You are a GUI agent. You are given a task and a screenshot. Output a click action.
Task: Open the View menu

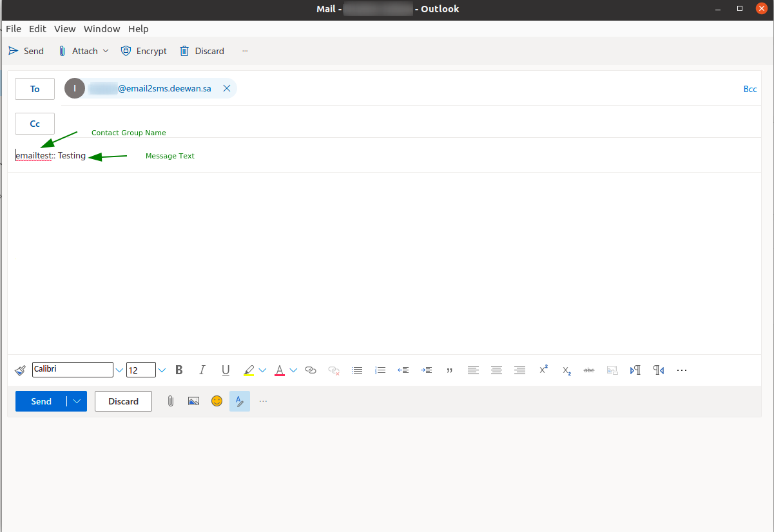(65, 29)
